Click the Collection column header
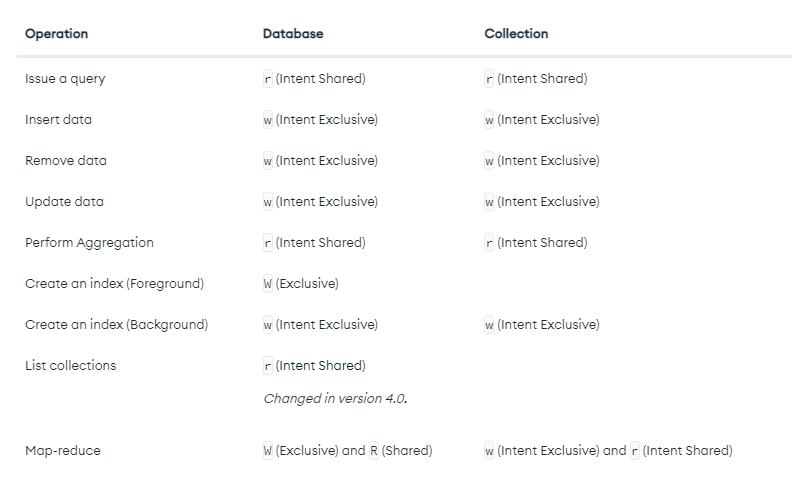 pyautogui.click(x=516, y=34)
